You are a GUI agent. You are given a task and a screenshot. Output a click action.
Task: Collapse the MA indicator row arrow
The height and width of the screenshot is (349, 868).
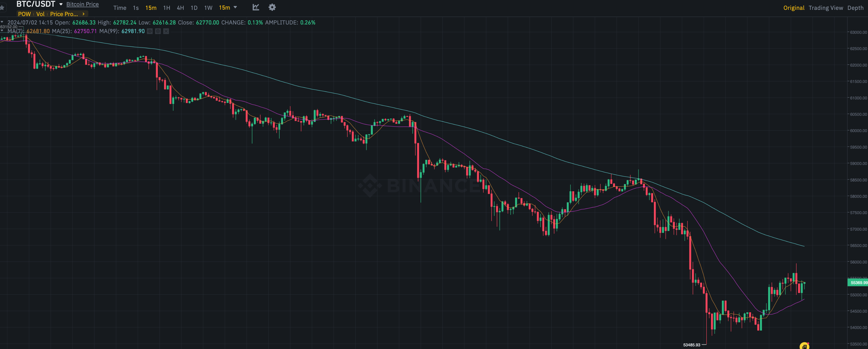pos(2,31)
